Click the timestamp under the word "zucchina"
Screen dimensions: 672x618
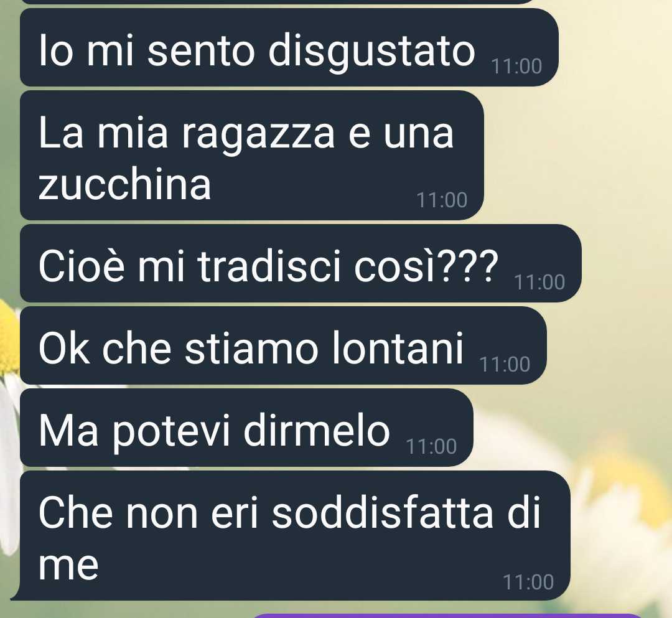442,200
